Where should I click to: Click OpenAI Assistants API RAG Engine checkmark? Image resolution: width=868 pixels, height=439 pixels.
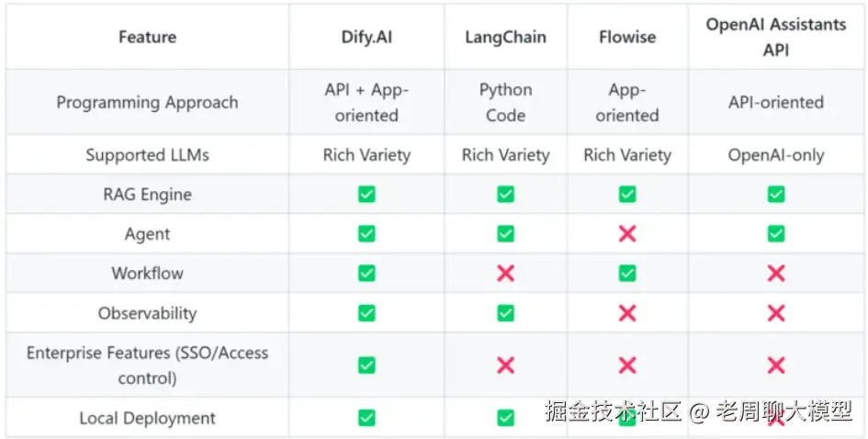pos(776,195)
